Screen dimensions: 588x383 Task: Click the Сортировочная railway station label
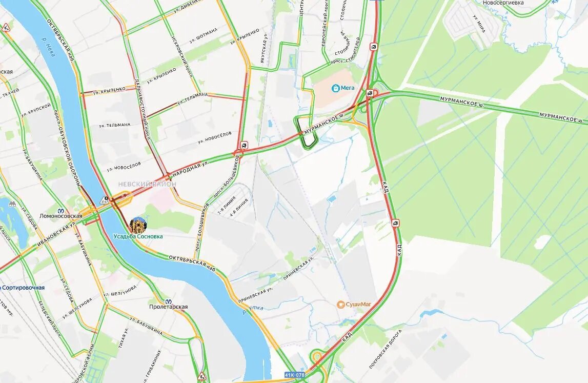pyautogui.click(x=23, y=288)
